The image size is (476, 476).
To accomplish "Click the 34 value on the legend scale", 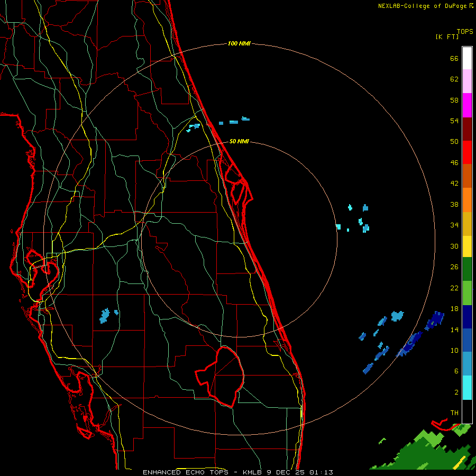I will [454, 225].
